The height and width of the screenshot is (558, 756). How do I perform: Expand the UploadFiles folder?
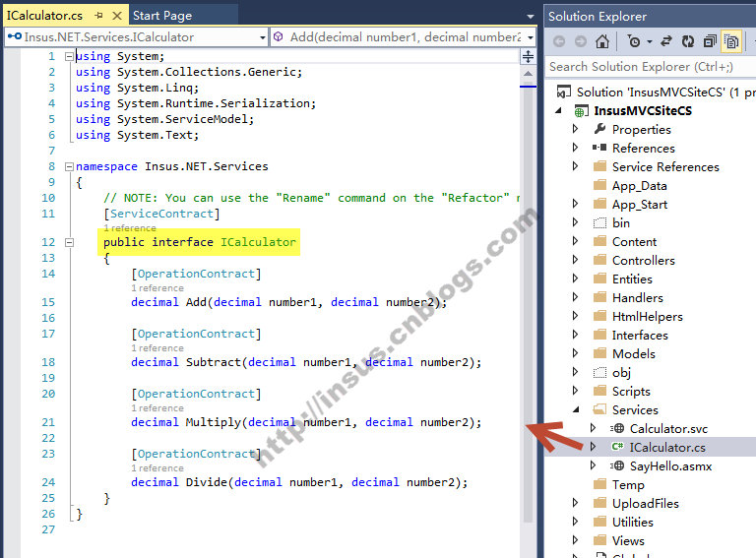click(575, 503)
